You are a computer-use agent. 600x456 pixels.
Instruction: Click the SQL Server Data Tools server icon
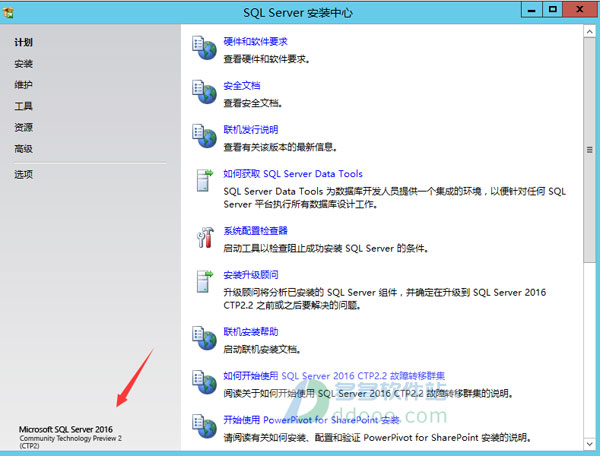coord(205,180)
